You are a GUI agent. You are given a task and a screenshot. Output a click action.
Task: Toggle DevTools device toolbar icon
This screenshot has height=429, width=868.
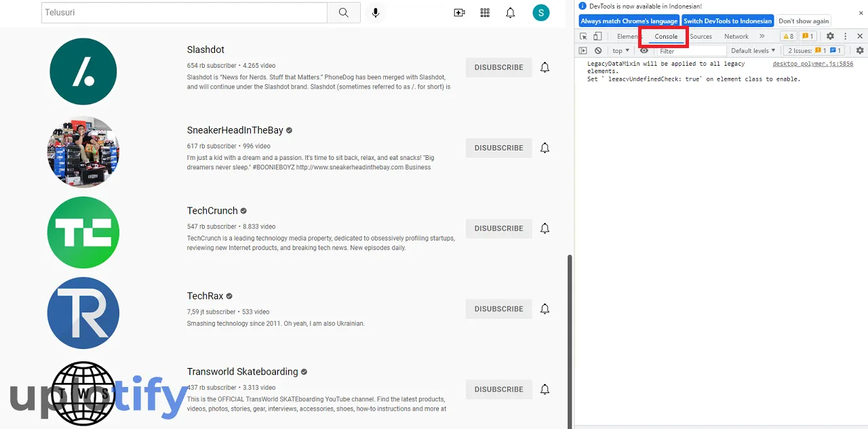(x=597, y=37)
